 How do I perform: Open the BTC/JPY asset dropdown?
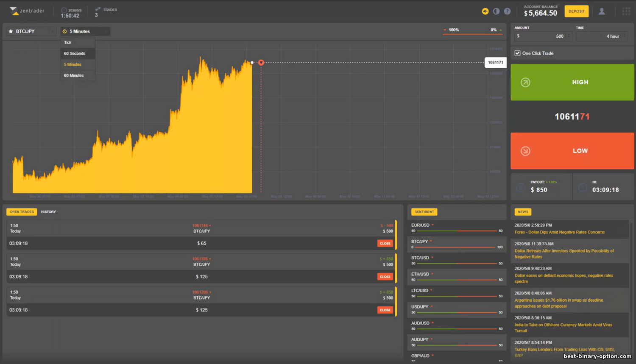31,31
